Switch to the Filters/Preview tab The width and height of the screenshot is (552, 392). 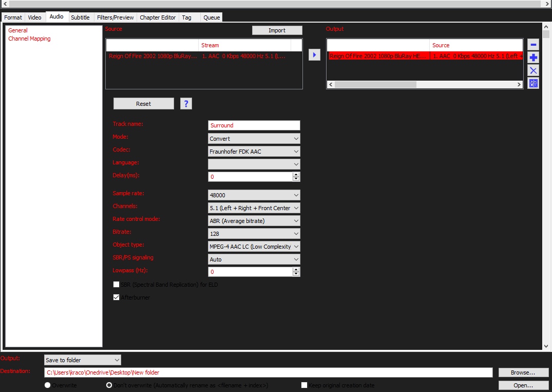pos(115,17)
